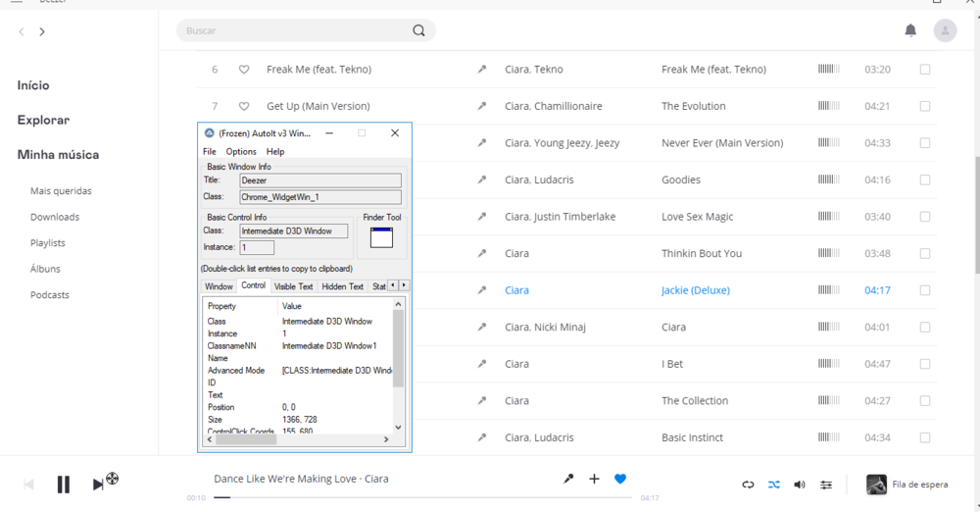Open the Jackie (Deluxe) album link

click(696, 290)
